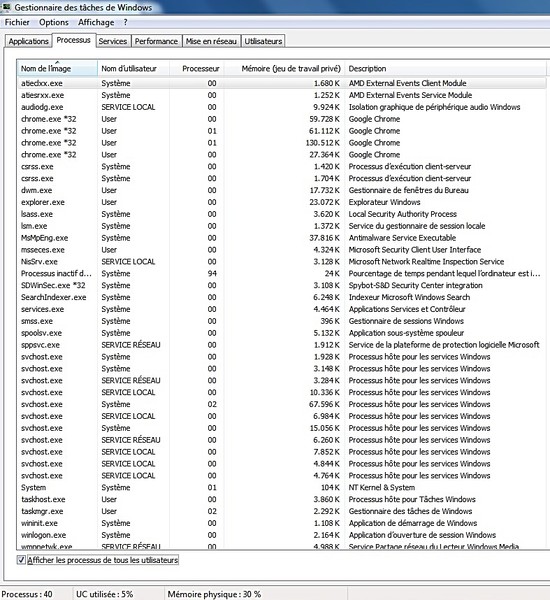Image resolution: width=550 pixels, height=600 pixels.
Task: Select the audiodg.exe process
Action: pos(282,107)
